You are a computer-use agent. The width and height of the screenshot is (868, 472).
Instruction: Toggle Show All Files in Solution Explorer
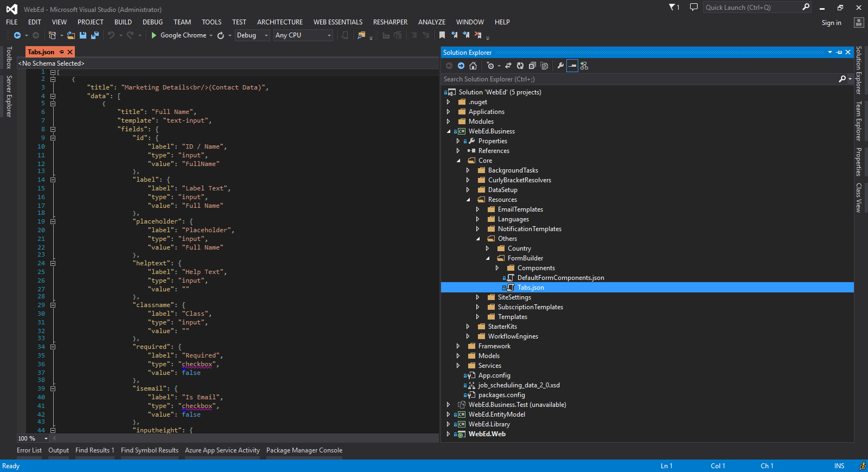pos(545,66)
